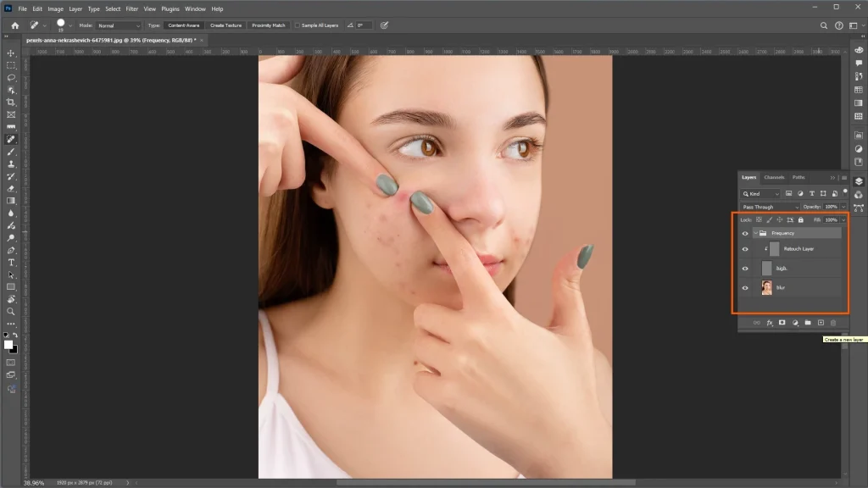Select the Move tool
Viewport: 868px width, 488px height.
coord(10,53)
